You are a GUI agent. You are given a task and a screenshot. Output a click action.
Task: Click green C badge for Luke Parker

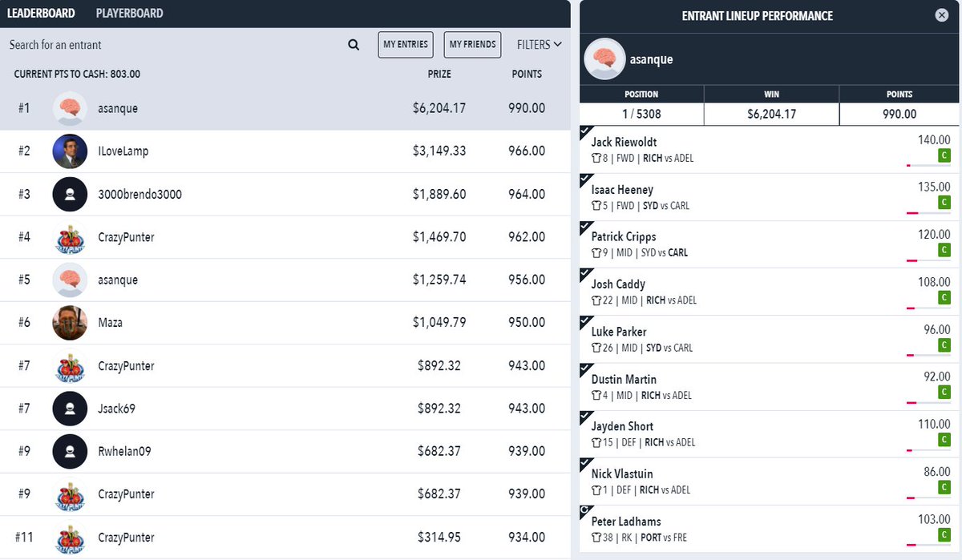click(x=944, y=346)
